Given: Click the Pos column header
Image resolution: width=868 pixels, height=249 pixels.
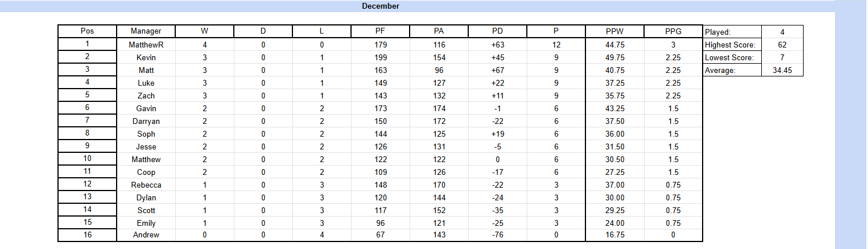Looking at the screenshot, I should point(87,31).
